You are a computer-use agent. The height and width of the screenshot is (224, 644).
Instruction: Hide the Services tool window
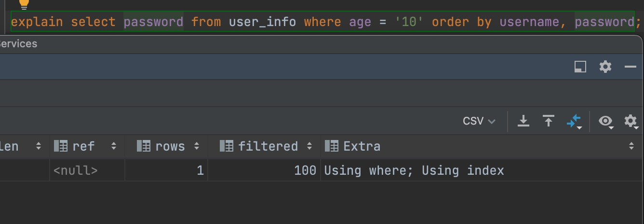point(631,67)
